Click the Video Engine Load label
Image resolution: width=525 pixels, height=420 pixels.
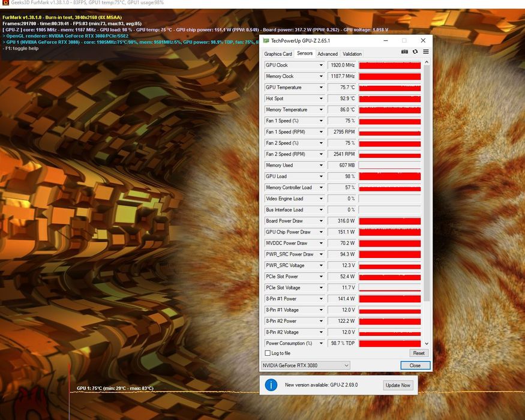(x=284, y=199)
